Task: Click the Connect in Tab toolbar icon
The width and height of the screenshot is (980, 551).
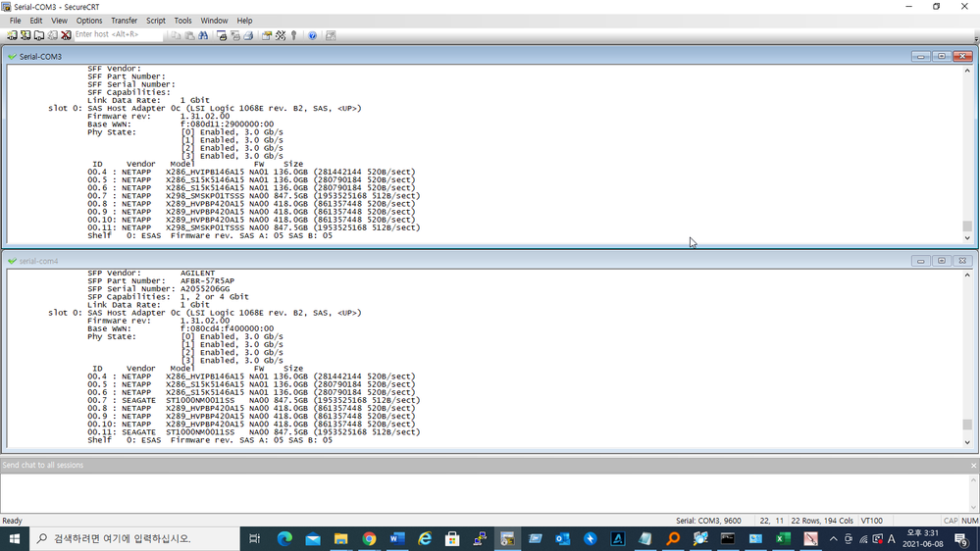Action: click(38, 35)
